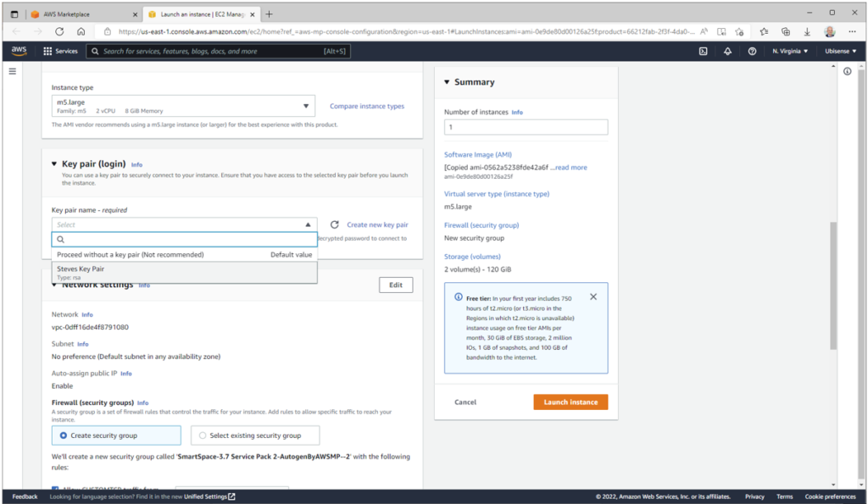Open Auto-assign public IP Info link
868x504 pixels.
click(126, 374)
